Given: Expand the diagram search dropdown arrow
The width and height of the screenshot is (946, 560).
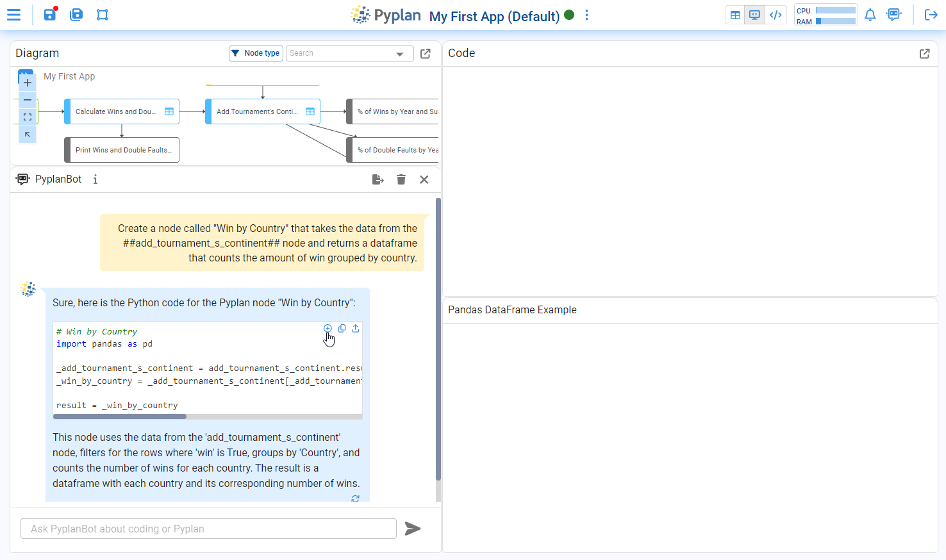Looking at the screenshot, I should pyautogui.click(x=400, y=54).
